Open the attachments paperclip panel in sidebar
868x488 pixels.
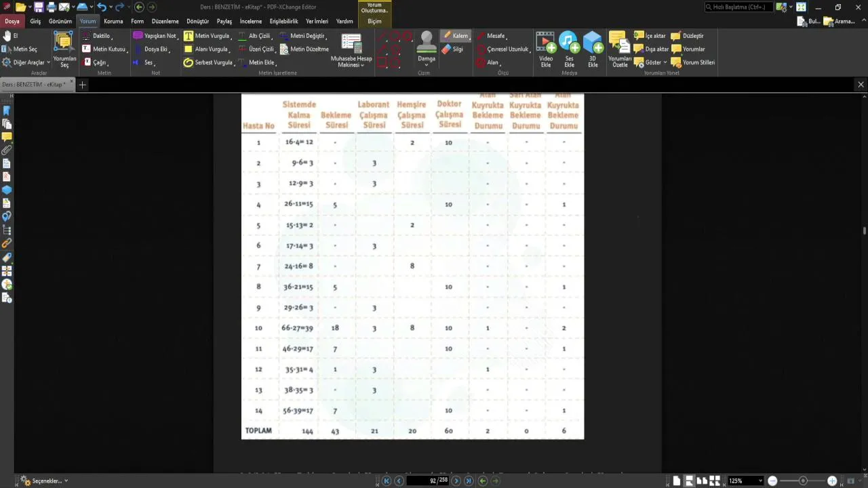coord(7,150)
